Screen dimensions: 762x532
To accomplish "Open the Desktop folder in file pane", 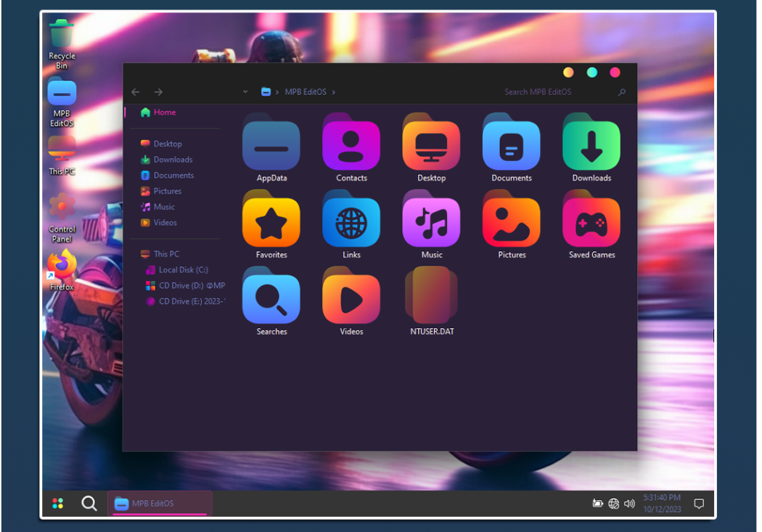I will [431, 147].
